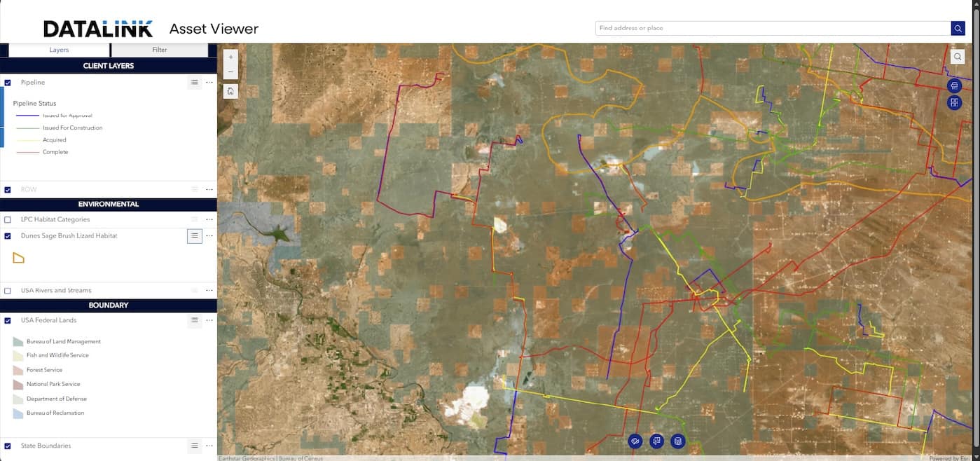The width and height of the screenshot is (980, 461).
Task: Click the blue search button beside address field
Action: [x=958, y=28]
